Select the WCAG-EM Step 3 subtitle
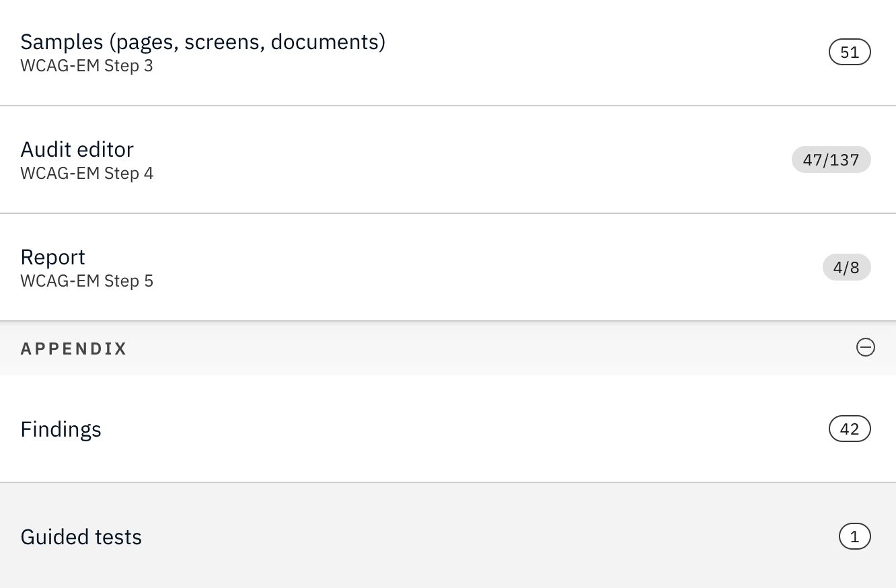The width and height of the screenshot is (896, 588). pos(87,66)
